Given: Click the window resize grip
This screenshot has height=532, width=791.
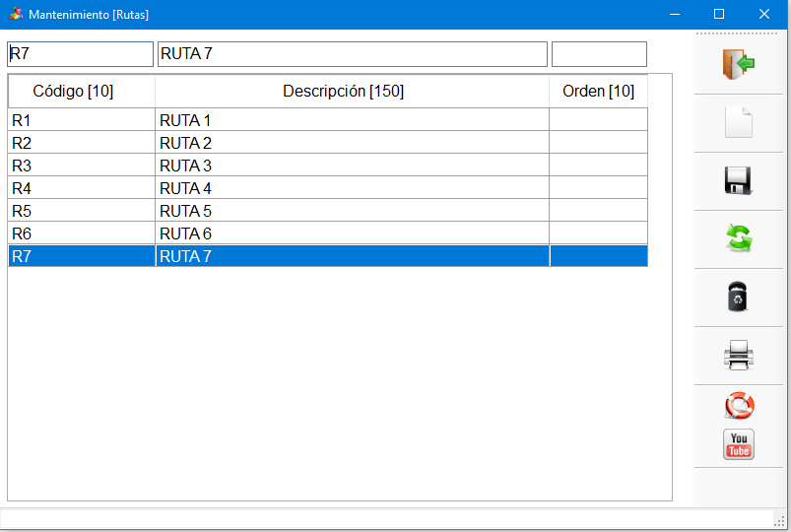Looking at the screenshot, I should [x=779, y=521].
